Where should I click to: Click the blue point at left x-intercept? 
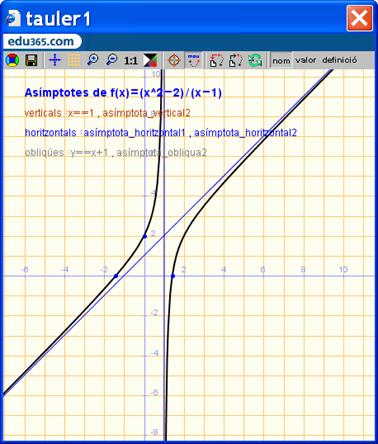(x=116, y=276)
